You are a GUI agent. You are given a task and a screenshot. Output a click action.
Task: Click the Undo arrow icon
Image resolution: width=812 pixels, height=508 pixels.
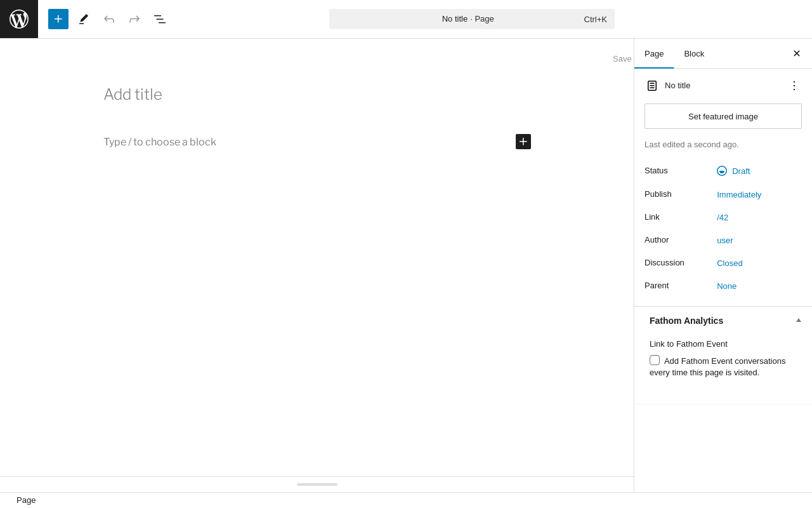(x=109, y=19)
